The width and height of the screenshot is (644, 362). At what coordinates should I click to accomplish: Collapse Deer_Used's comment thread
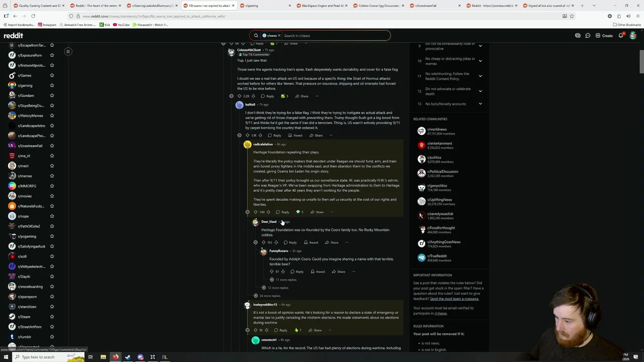256,242
